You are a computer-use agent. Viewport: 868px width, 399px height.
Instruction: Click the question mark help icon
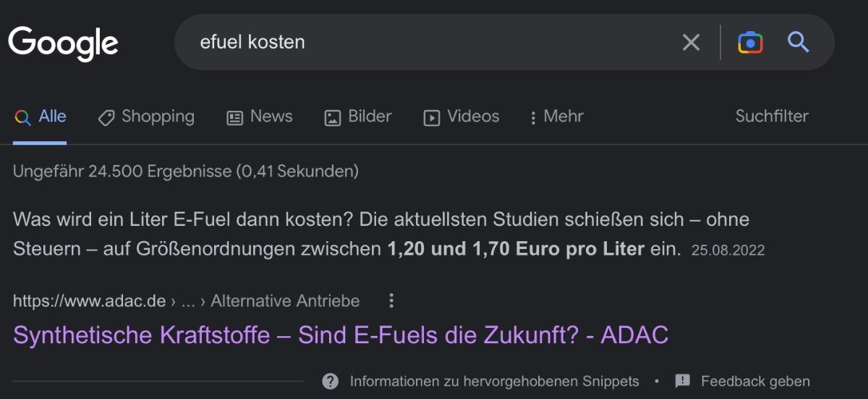point(331,381)
